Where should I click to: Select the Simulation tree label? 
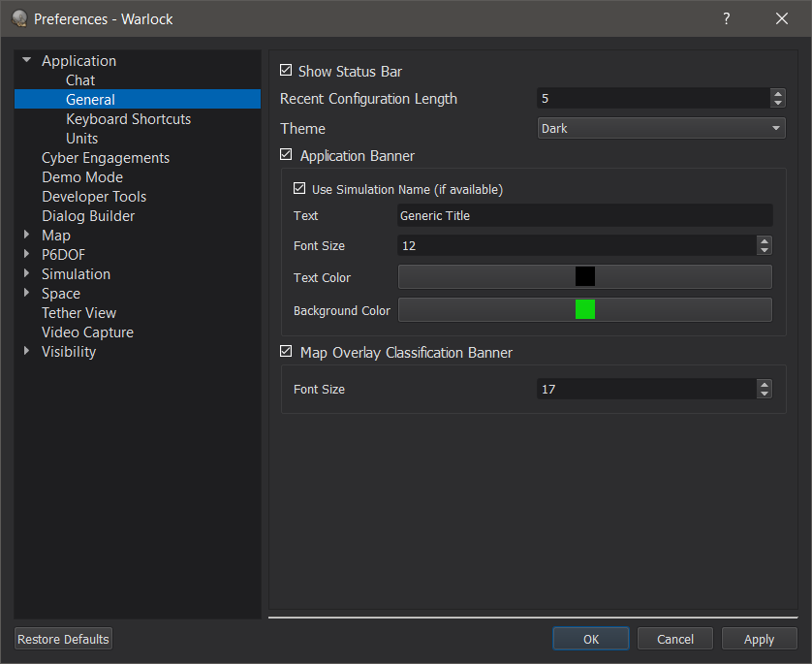click(x=77, y=274)
